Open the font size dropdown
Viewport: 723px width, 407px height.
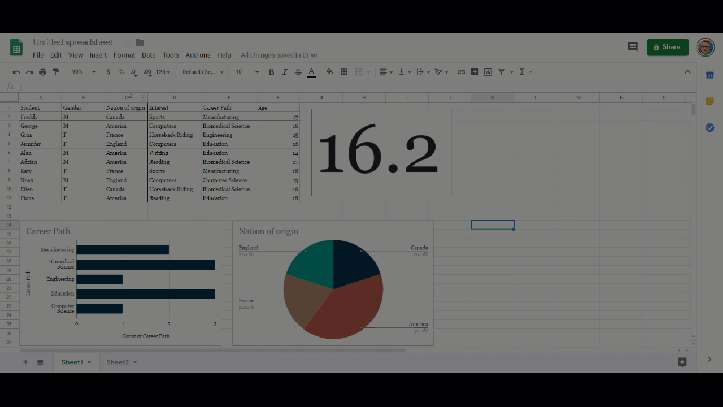point(245,72)
